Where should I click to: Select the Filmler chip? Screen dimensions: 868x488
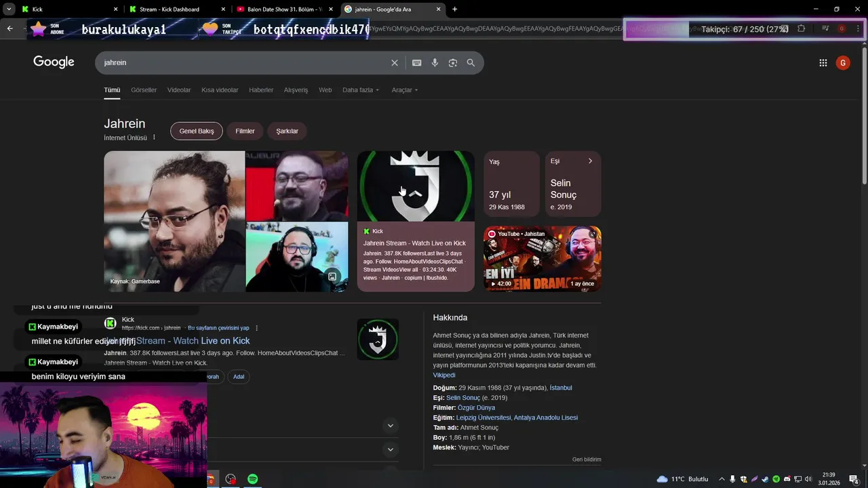point(245,131)
